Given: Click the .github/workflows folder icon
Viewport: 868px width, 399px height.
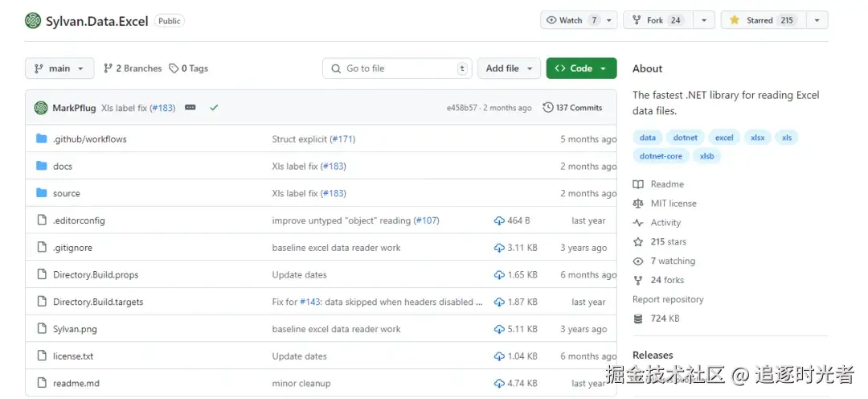Looking at the screenshot, I should (x=42, y=139).
